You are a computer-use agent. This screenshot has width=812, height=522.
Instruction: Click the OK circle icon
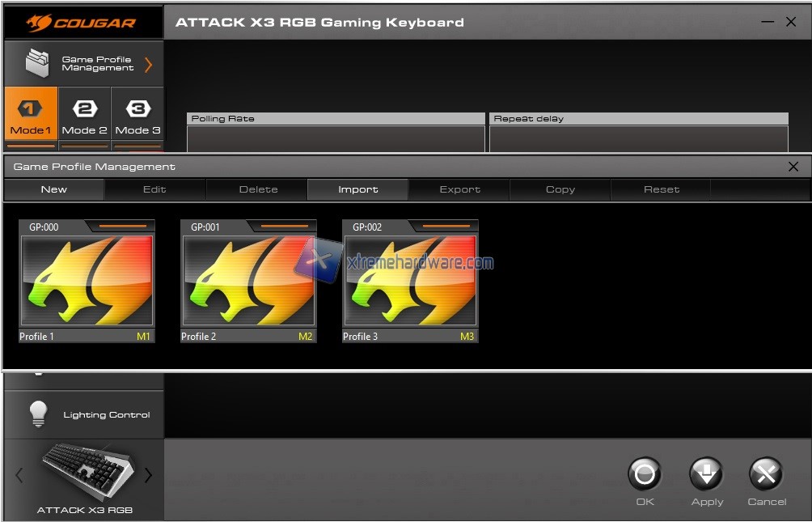click(x=645, y=474)
